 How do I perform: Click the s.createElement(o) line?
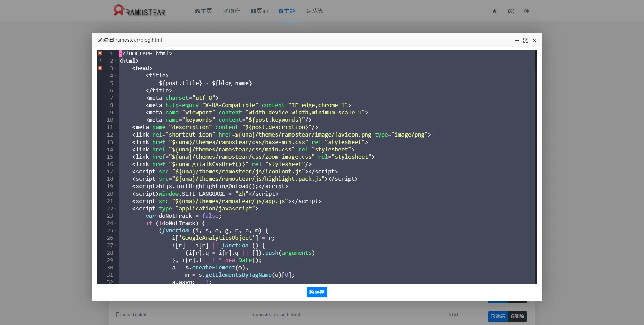coord(210,267)
